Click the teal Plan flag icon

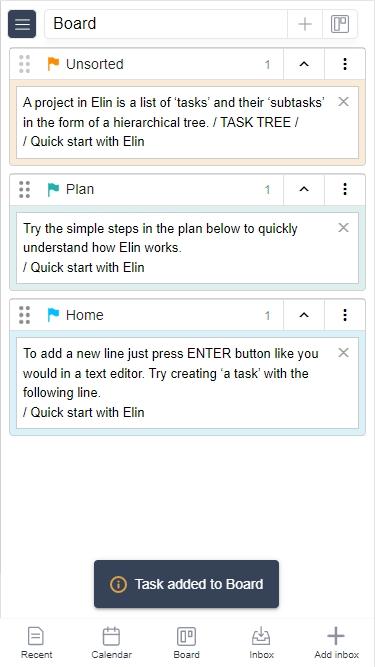53,190
